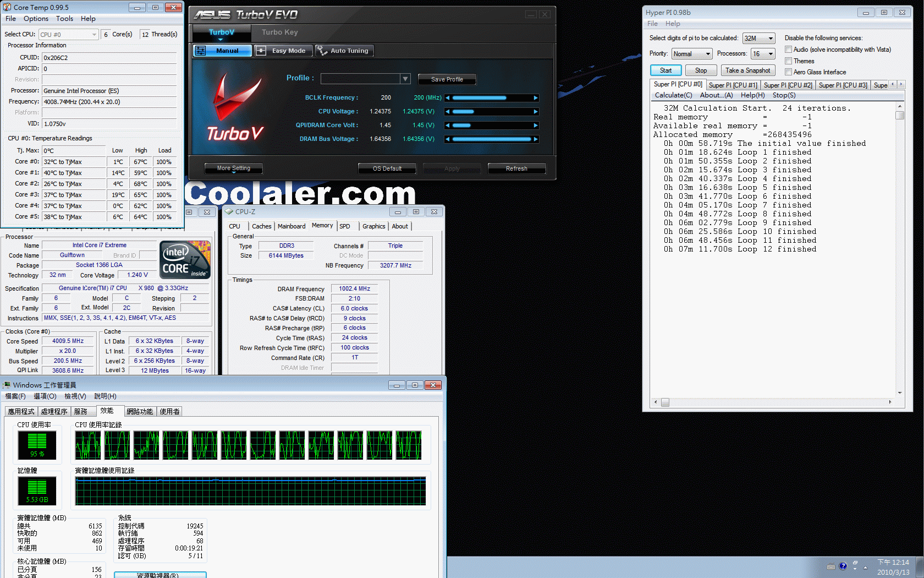Screen dimensions: 924x578
Task: Click the BCLK Frequency slider
Action: pyautogui.click(x=492, y=98)
